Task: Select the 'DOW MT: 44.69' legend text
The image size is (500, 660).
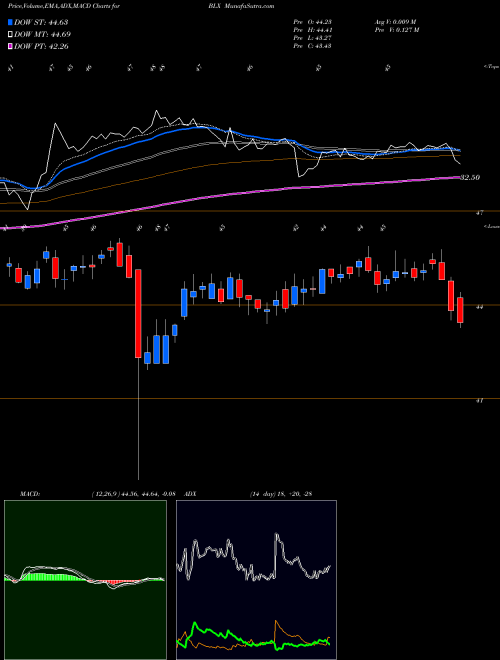Action: click(x=42, y=35)
